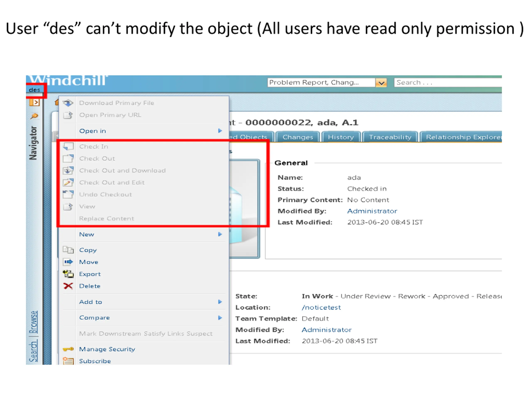Expand the Navigator panel arrow icon
The width and height of the screenshot is (532, 399).
[35, 102]
